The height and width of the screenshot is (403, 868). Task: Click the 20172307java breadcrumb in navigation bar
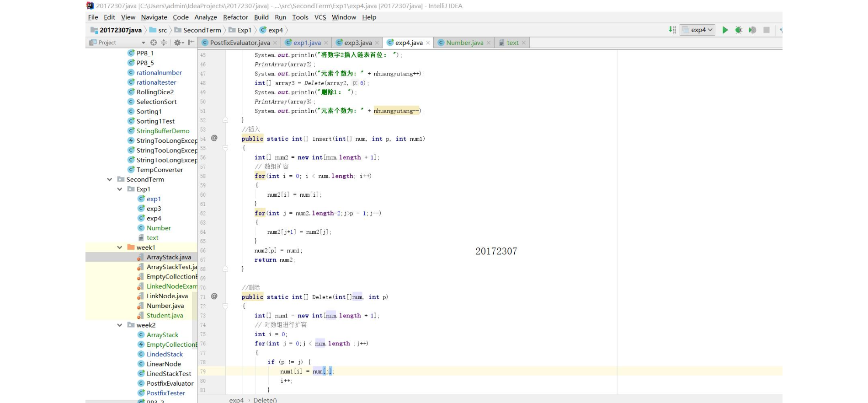116,30
